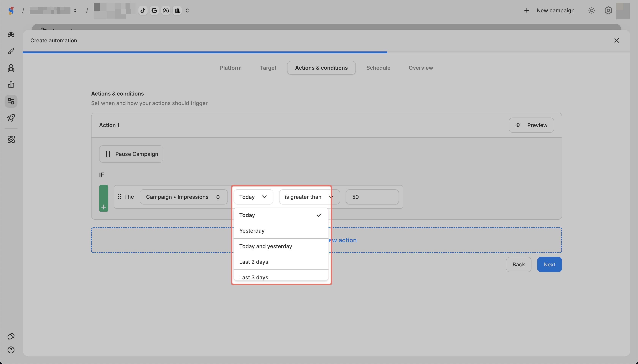The width and height of the screenshot is (638, 364).
Task: Open the binoculars explore icon in sidebar
Action: tap(11, 35)
